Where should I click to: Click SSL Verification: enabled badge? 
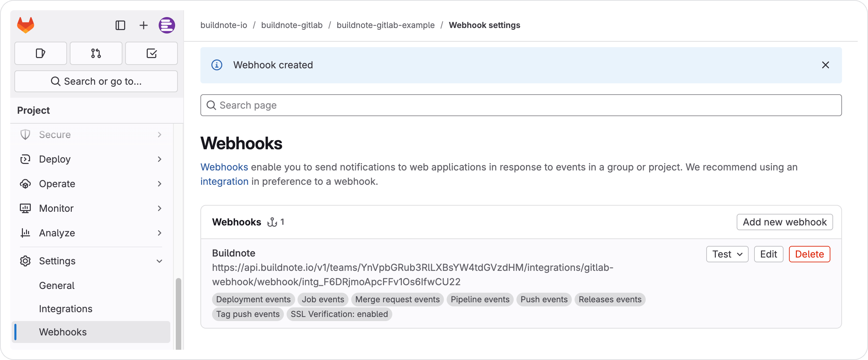coord(339,314)
